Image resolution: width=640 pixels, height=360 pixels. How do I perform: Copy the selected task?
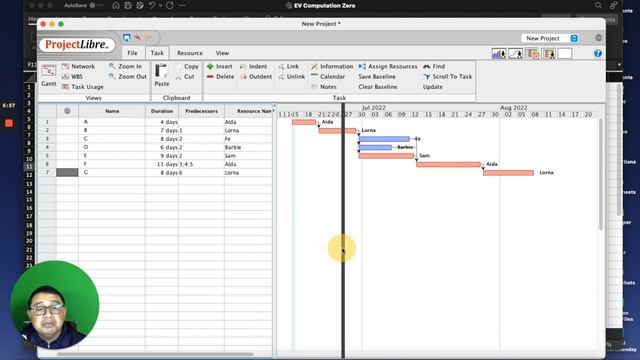click(x=187, y=66)
